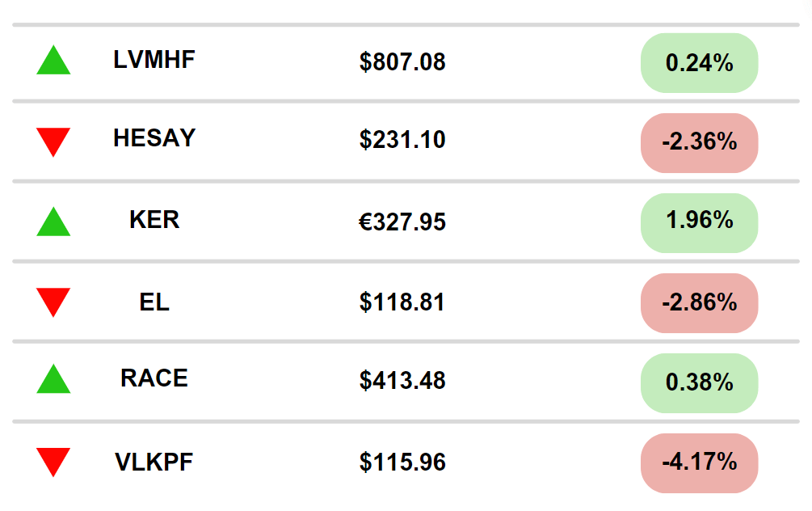
Task: Open the VLKPF ticker symbol
Action: point(154,462)
